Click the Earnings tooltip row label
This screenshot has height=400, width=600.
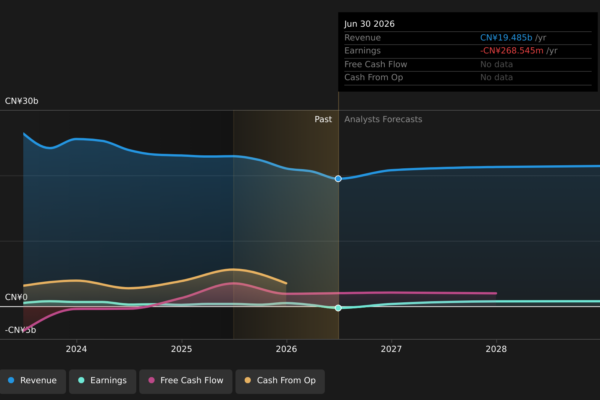362,51
